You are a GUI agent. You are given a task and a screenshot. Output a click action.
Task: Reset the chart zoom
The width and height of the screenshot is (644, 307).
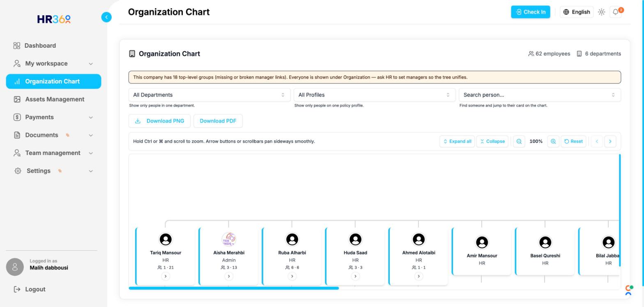pos(573,141)
